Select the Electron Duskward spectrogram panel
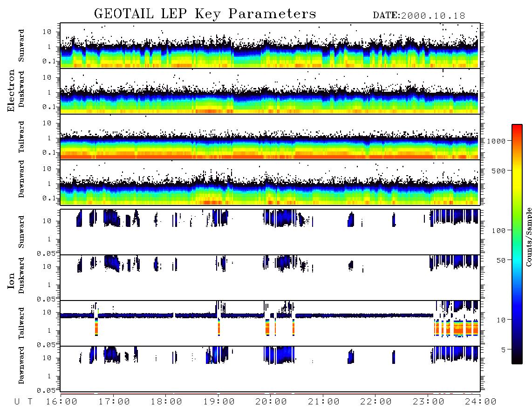The image size is (532, 410). [270, 91]
